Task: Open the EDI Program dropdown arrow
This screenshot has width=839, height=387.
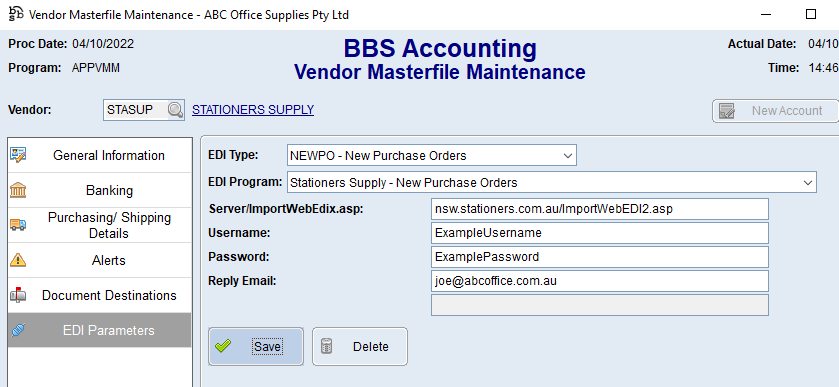Action: pyautogui.click(x=807, y=183)
